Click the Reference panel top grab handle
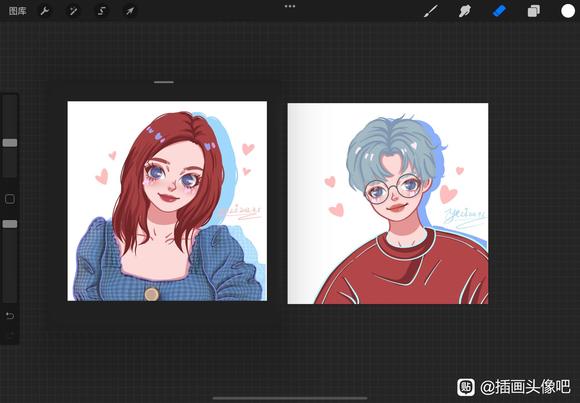 [164, 82]
